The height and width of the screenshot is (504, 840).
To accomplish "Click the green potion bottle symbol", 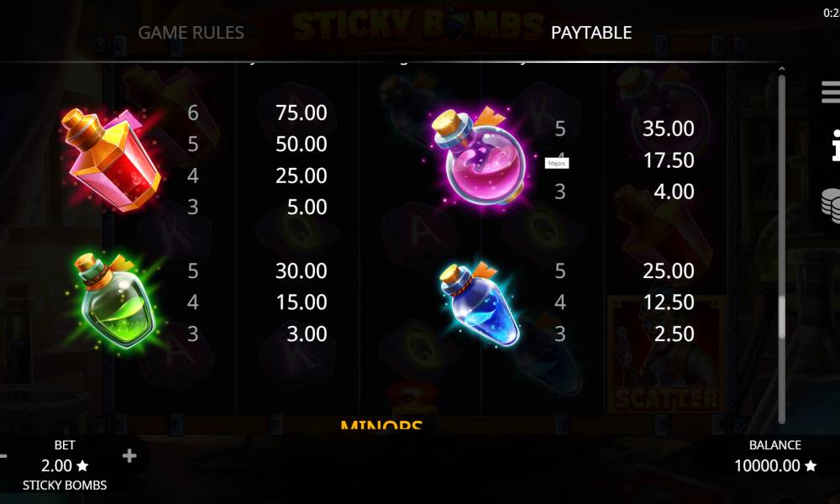I will pos(114,302).
